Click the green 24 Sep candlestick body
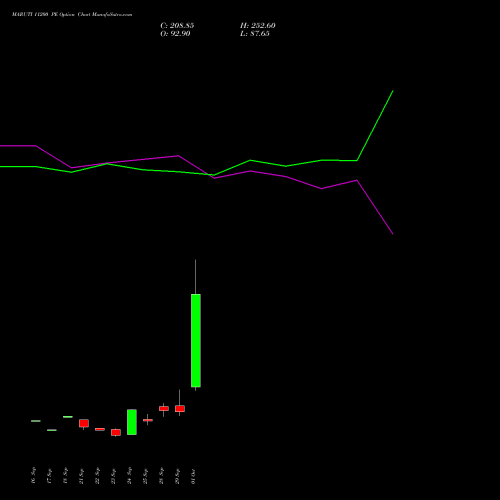500x500 pixels. (132, 422)
